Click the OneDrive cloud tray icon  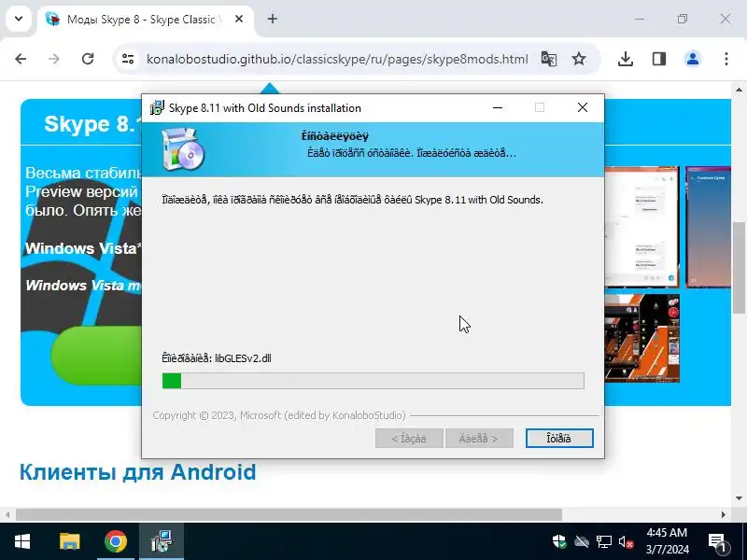[581, 541]
